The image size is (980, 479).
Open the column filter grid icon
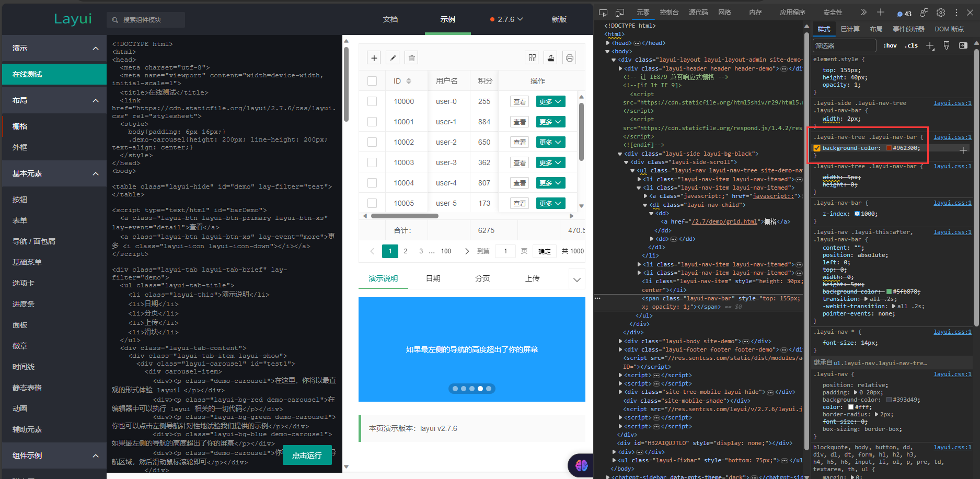click(x=532, y=58)
